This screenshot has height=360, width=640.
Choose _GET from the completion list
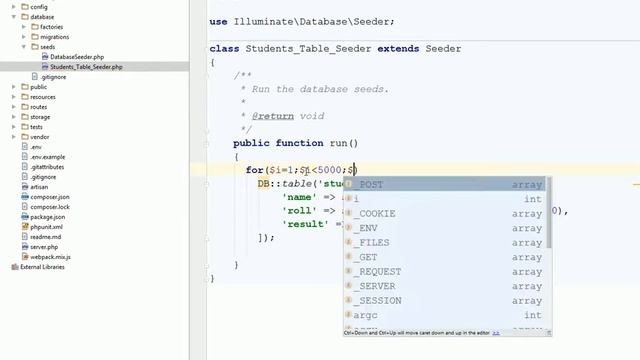[445, 257]
